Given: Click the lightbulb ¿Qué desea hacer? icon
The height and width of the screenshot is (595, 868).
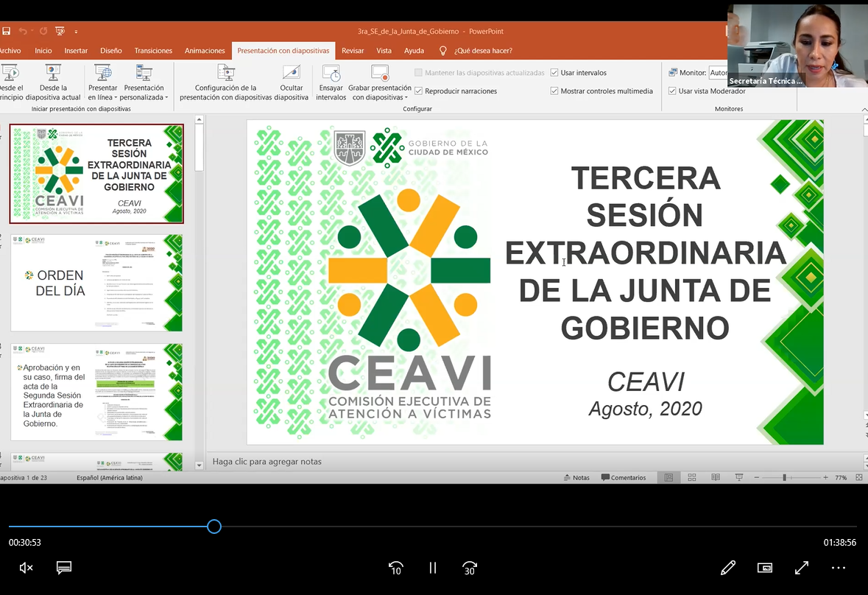Looking at the screenshot, I should pyautogui.click(x=443, y=51).
